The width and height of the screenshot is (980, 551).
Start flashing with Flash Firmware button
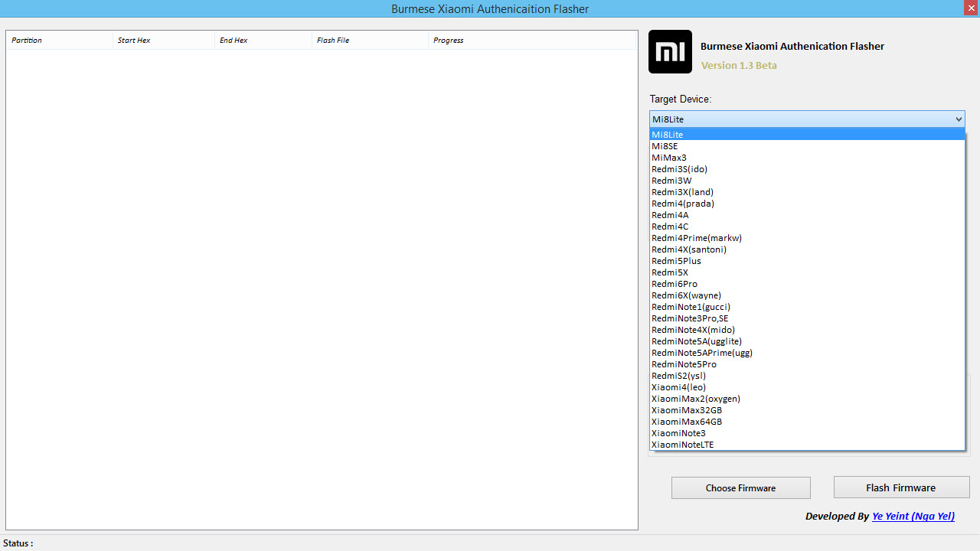901,487
